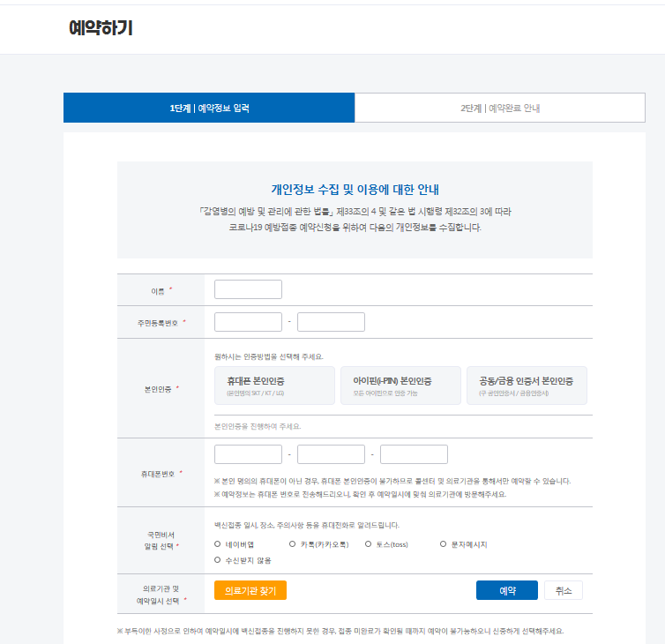Click the 이름 row label

[x=158, y=291]
